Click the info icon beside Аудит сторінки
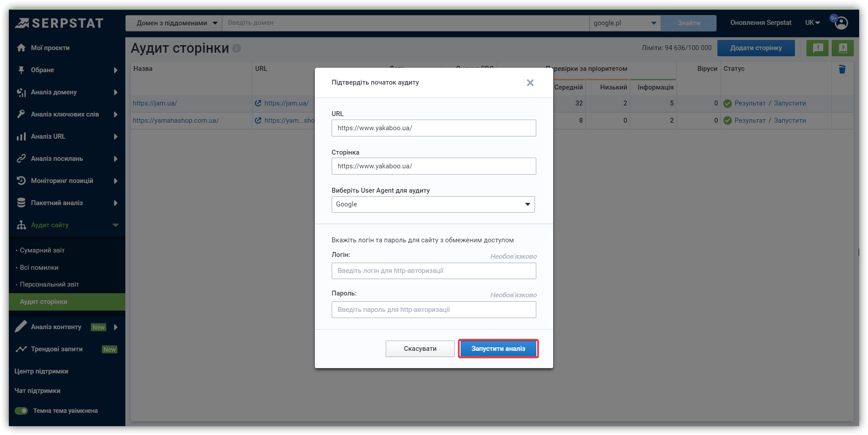This screenshot has width=868, height=435. (236, 48)
